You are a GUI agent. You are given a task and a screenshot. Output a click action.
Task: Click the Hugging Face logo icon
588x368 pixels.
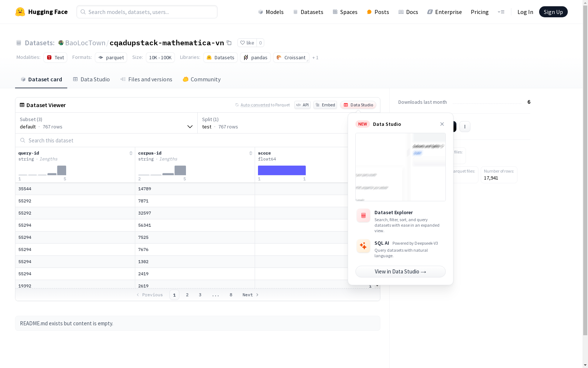point(20,12)
